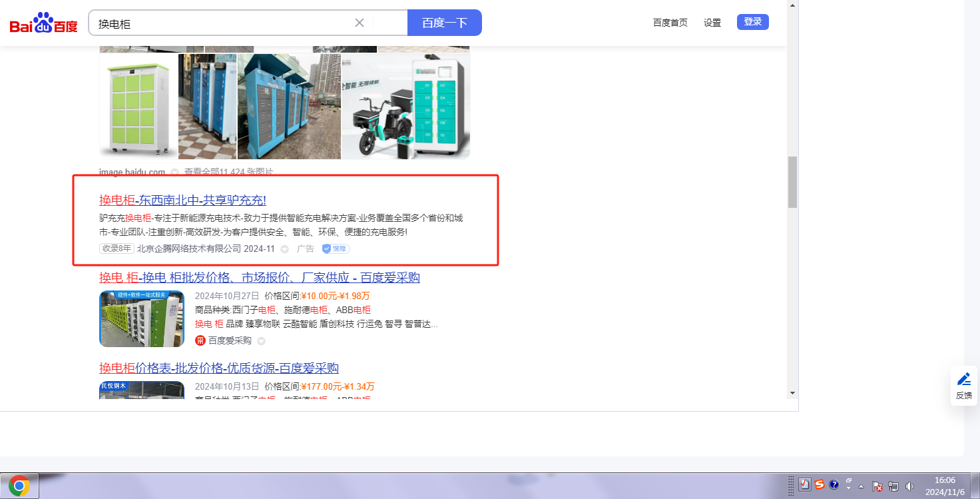Viewport: 980px width, 499px height.
Task: Open the 反馈 feedback widget
Action: (964, 385)
